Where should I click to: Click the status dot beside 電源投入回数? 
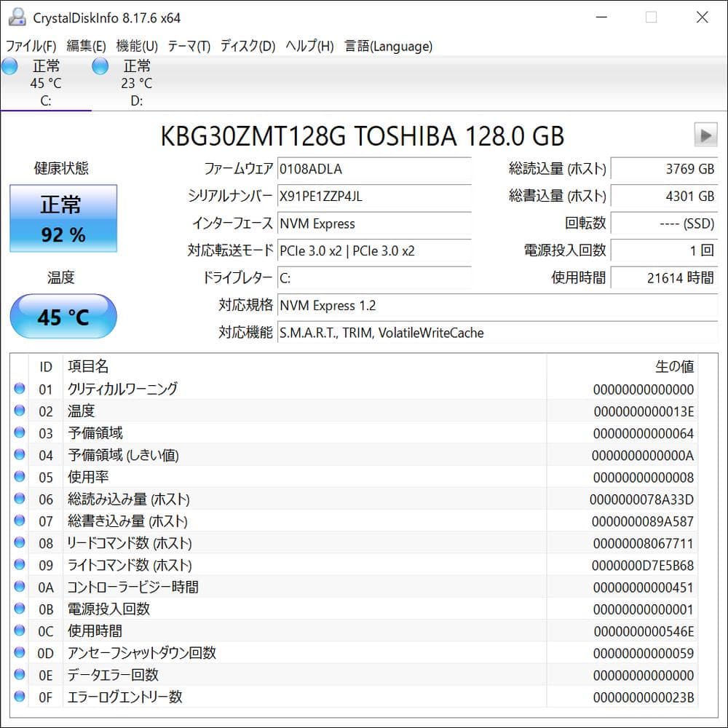[x=19, y=609]
